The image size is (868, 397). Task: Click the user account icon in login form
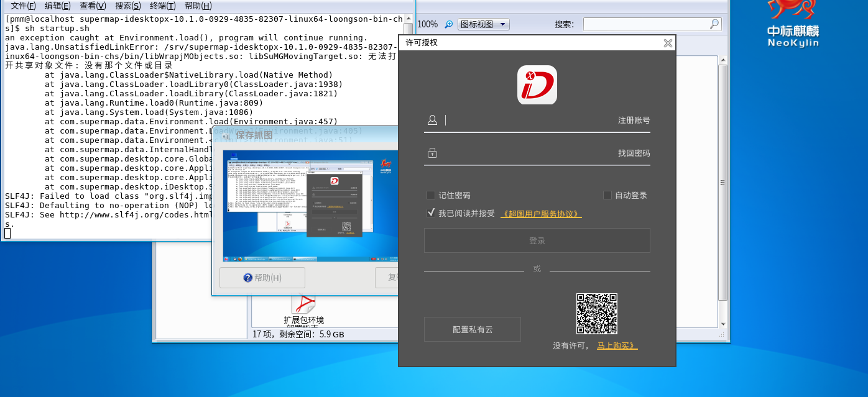tap(432, 120)
